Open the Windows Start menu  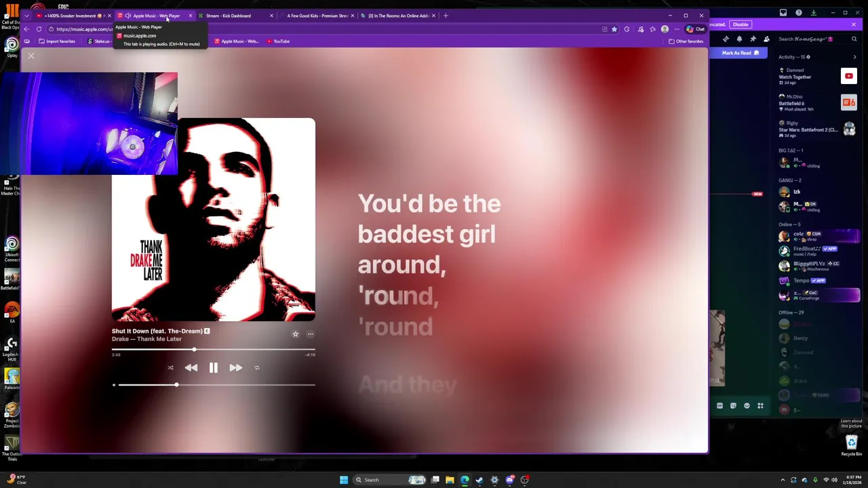pyautogui.click(x=344, y=480)
